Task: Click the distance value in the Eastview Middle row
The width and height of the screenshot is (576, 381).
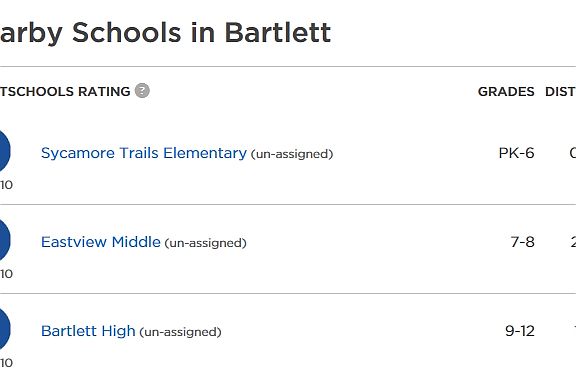Action: (573, 242)
